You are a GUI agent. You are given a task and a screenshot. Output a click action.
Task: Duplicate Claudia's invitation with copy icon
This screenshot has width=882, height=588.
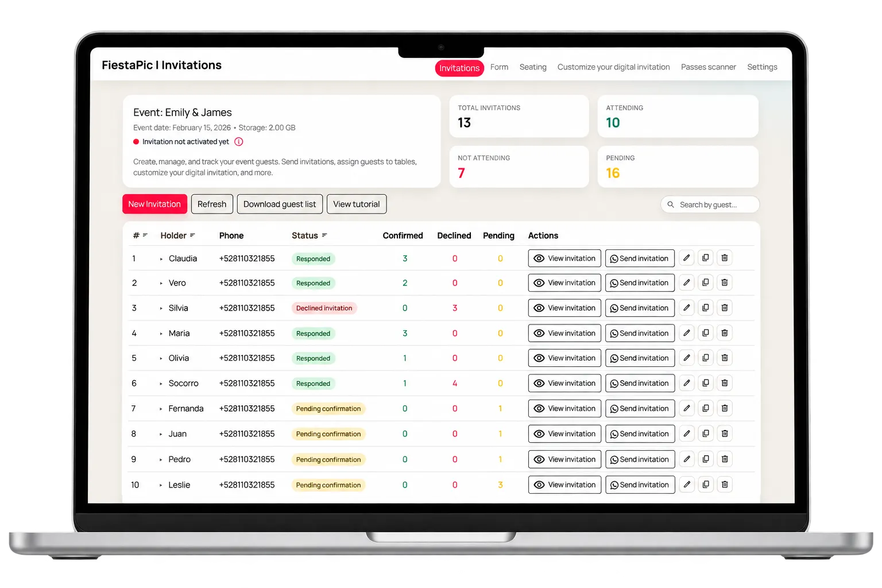click(x=706, y=258)
